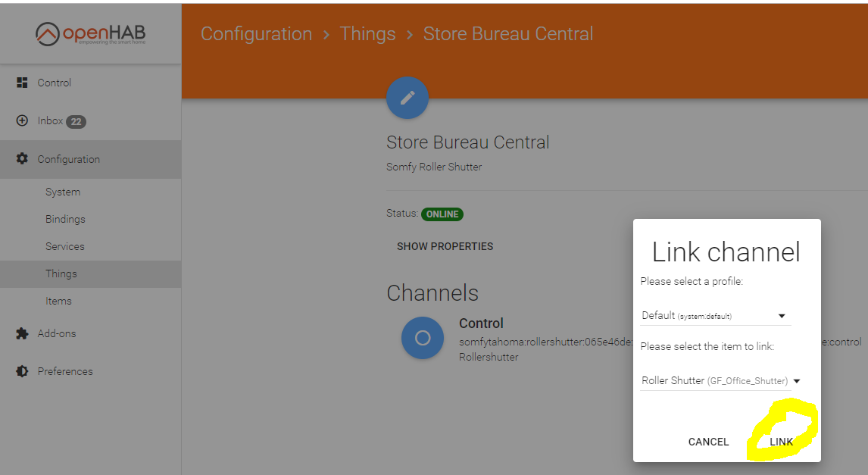
Task: Click 'Please select the item to link:' label
Action: 707,346
